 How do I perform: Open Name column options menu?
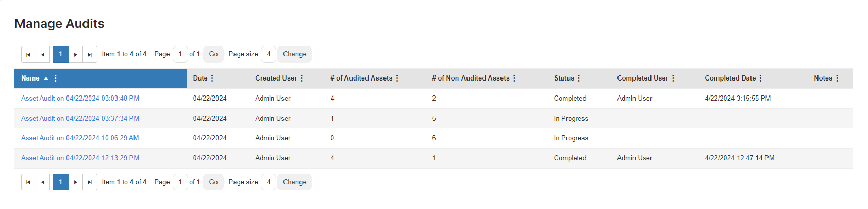click(56, 78)
